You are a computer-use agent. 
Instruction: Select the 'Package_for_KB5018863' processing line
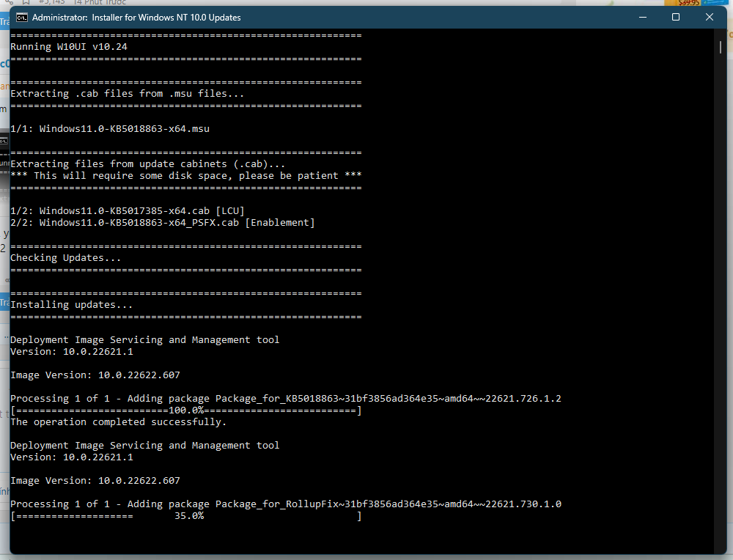(x=286, y=399)
